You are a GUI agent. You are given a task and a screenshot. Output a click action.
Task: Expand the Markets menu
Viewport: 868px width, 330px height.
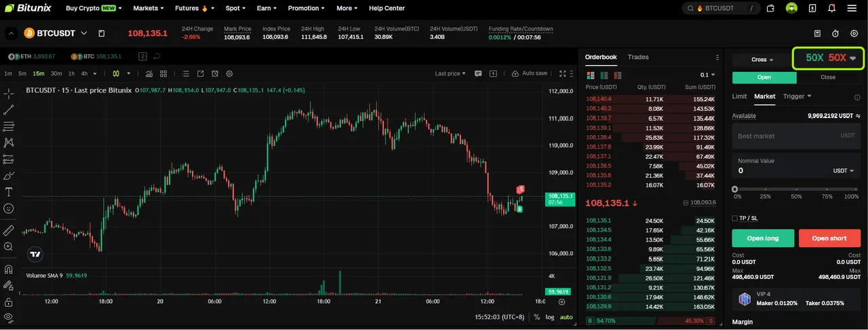(149, 8)
